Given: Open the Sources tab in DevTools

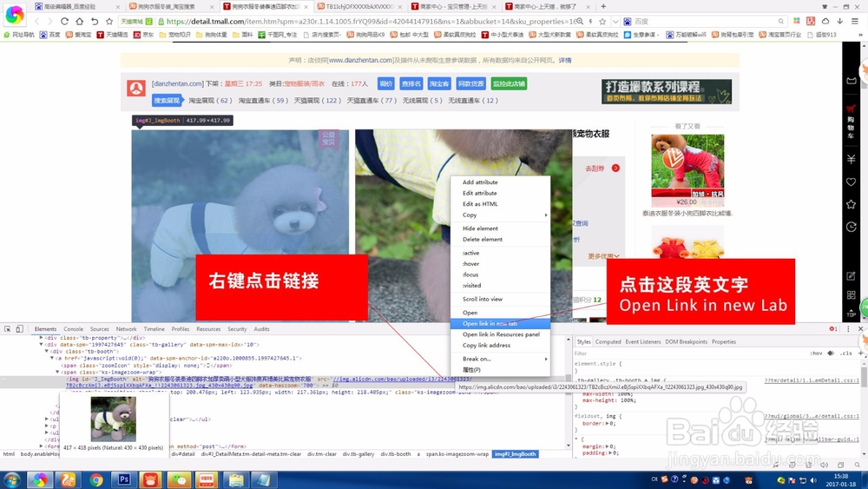Looking at the screenshot, I should pos(100,329).
